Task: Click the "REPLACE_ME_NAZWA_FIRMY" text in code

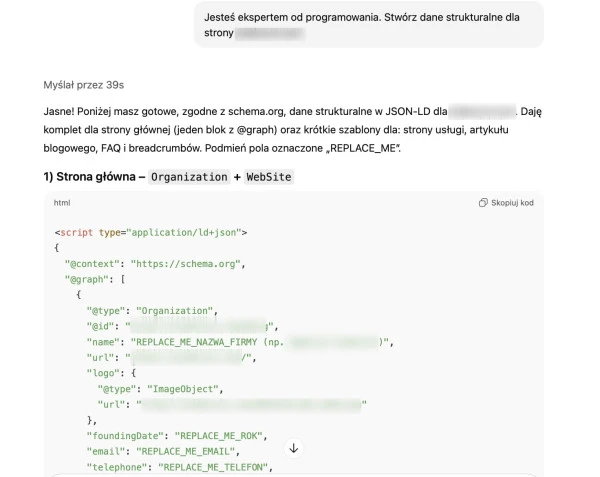Action: pos(201,341)
